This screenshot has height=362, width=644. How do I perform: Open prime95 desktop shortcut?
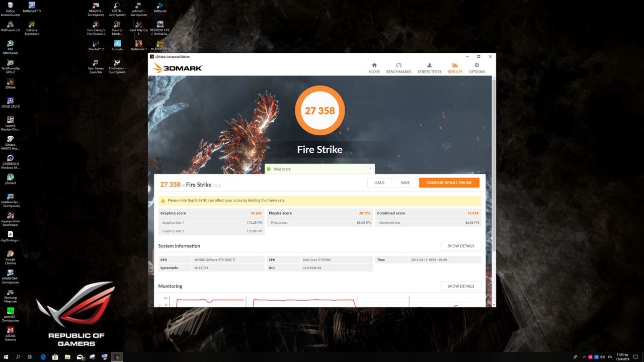click(10, 315)
